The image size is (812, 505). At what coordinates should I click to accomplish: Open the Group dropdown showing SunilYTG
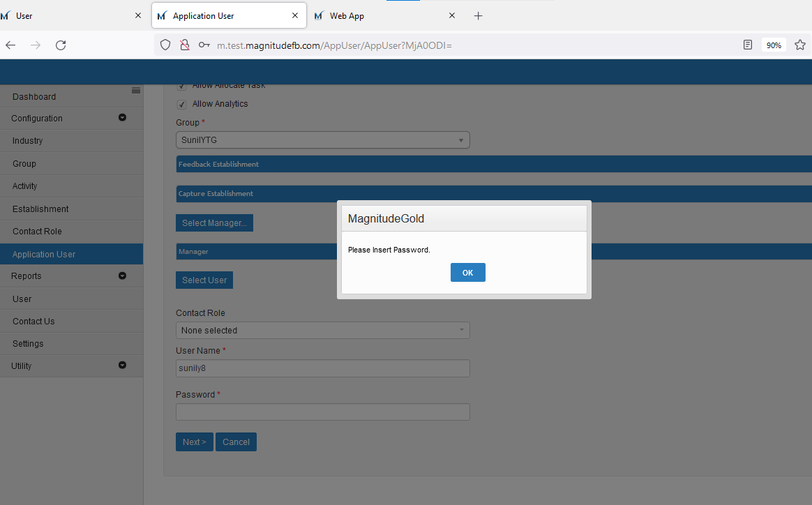click(322, 140)
